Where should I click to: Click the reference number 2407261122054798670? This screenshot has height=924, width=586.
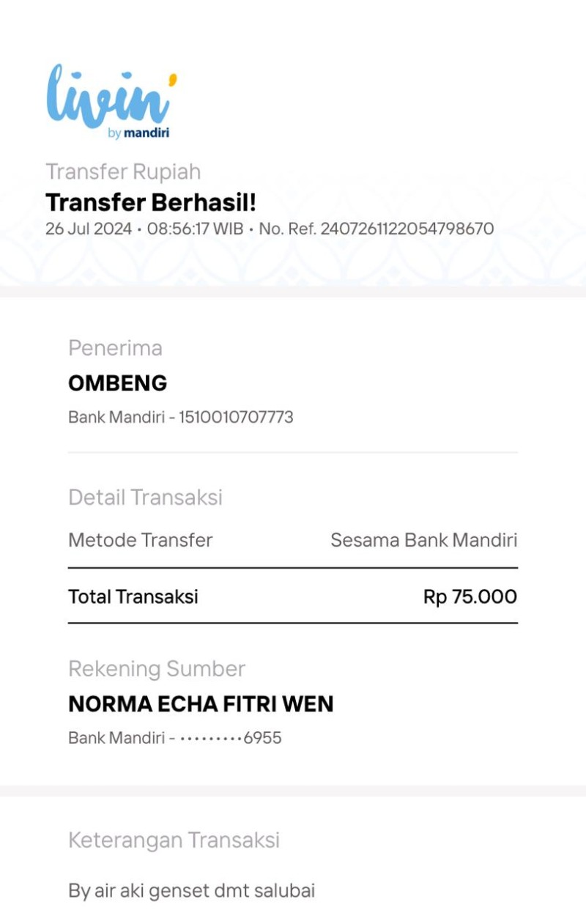pos(407,229)
